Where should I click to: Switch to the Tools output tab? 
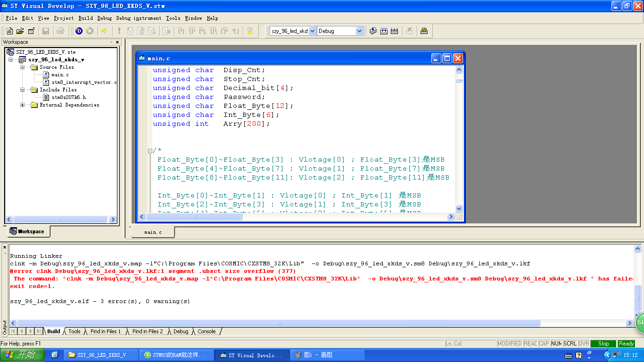(74, 331)
